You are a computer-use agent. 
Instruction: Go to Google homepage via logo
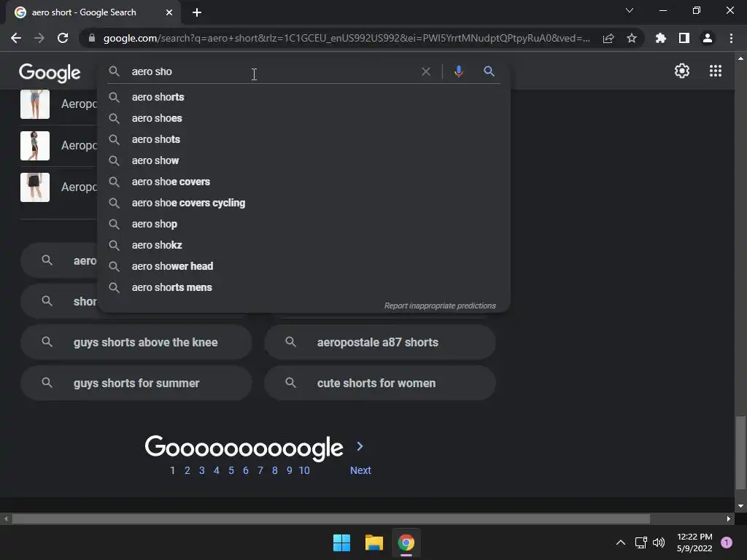[x=50, y=73]
